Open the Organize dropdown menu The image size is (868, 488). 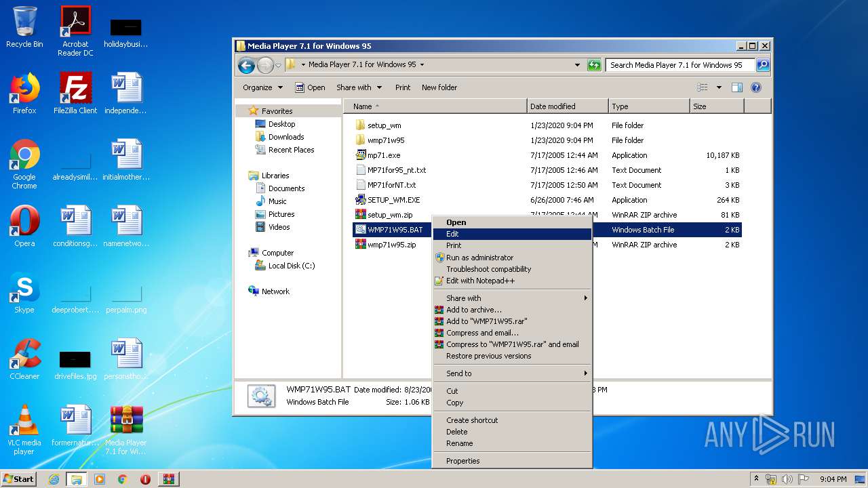coord(262,87)
